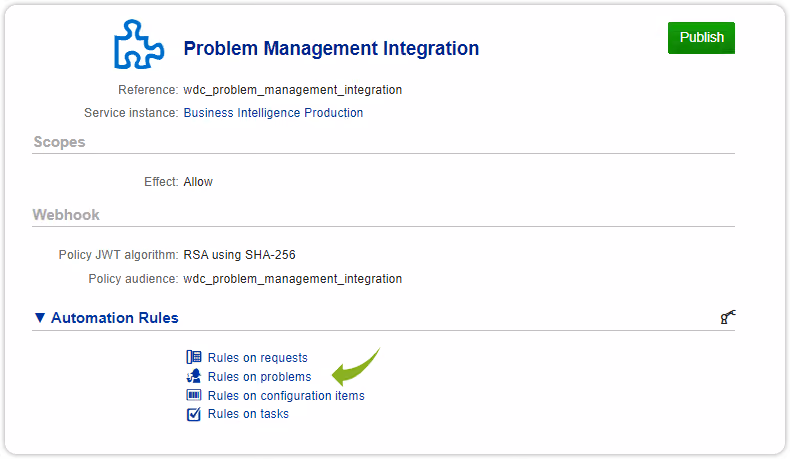Viewport: 790px width, 459px height.
Task: Open Business Intelligence Production service instance link
Action: click(x=273, y=113)
